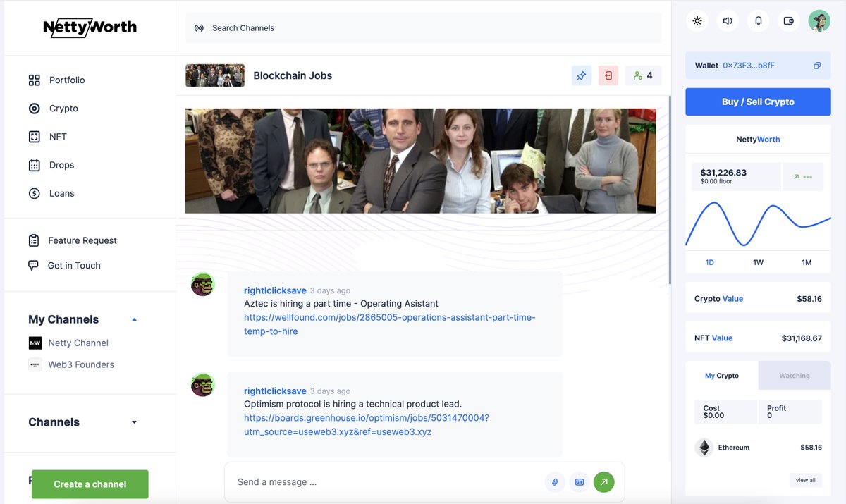Image resolution: width=846 pixels, height=504 pixels.
Task: Click the Ethereum coin icon
Action: point(704,448)
